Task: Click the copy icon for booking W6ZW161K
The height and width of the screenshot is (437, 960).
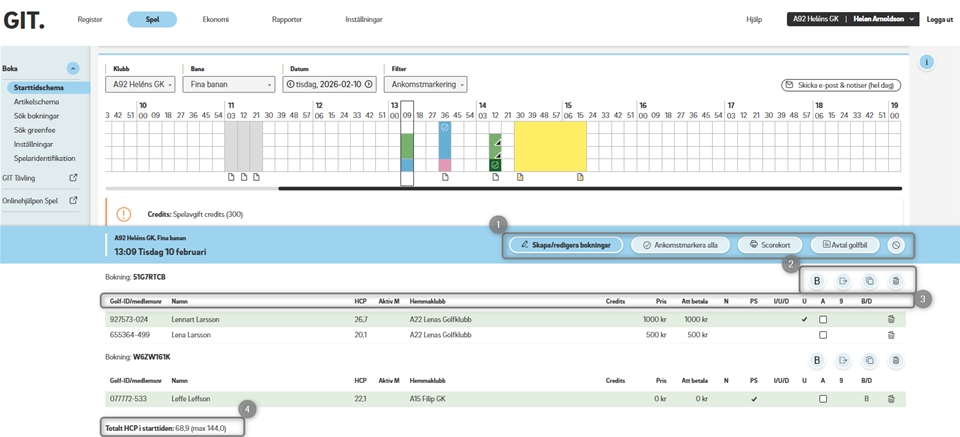Action: point(869,360)
